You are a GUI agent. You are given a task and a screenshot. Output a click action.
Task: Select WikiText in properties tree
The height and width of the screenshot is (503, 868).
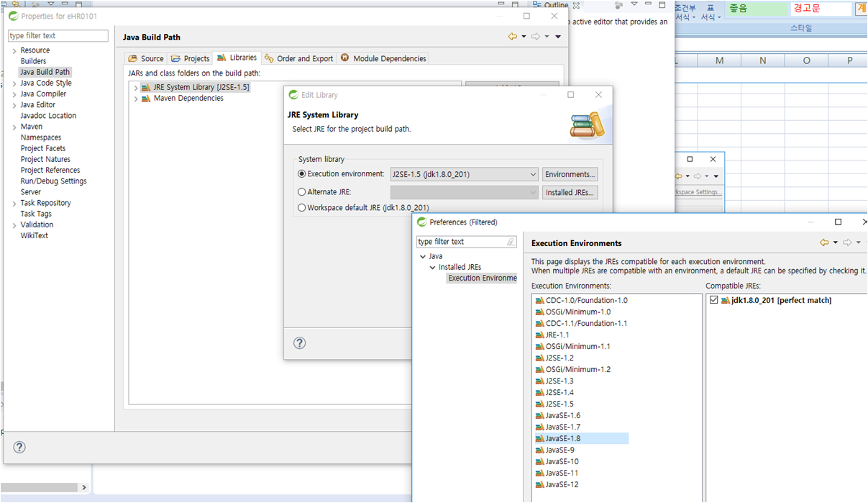(35, 236)
